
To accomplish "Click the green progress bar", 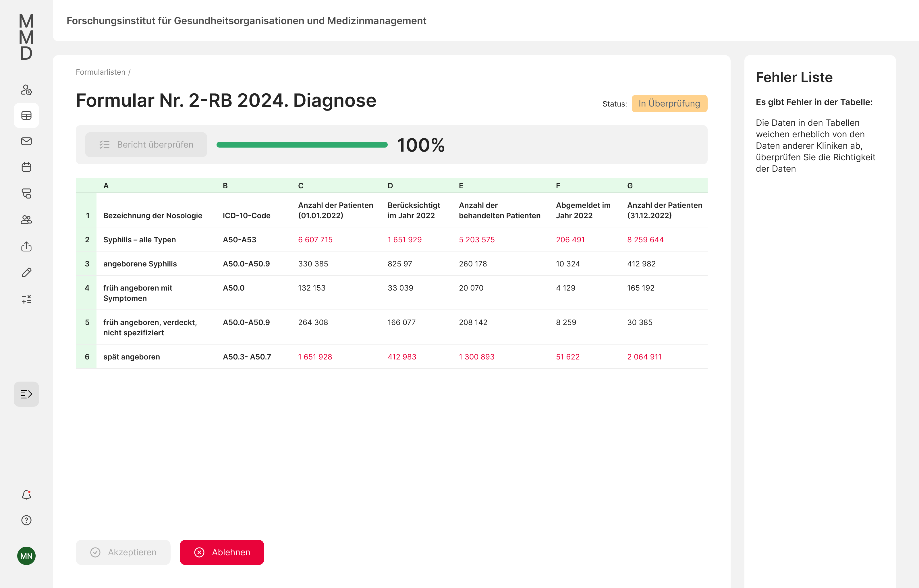I will coord(302,145).
